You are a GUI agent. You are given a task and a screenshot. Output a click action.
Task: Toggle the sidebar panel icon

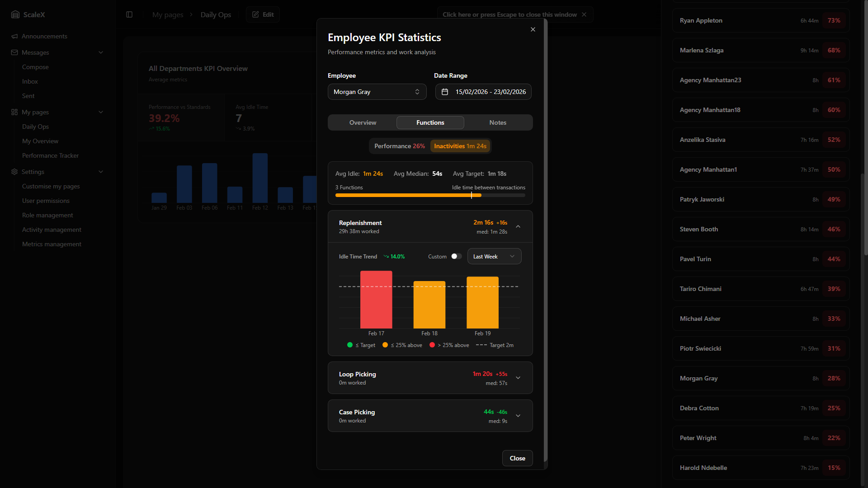(129, 14)
